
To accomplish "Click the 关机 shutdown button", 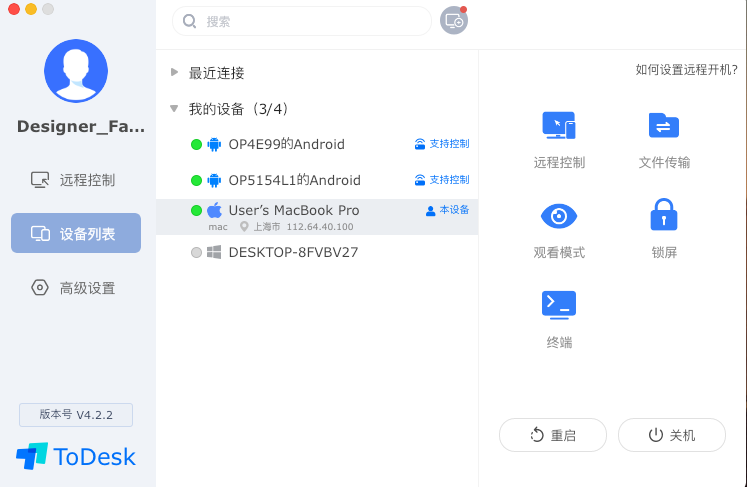I will (x=672, y=435).
